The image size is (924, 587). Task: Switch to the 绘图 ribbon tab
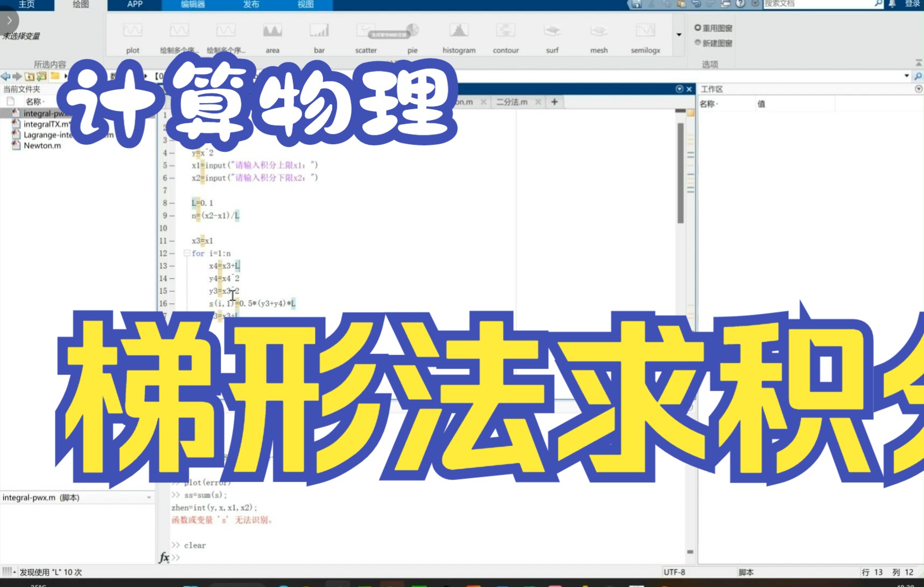[81, 4]
